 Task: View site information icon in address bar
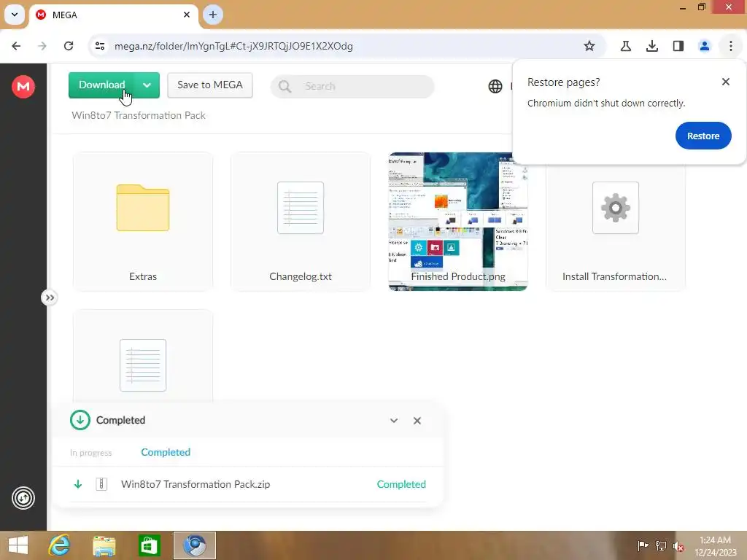click(100, 46)
